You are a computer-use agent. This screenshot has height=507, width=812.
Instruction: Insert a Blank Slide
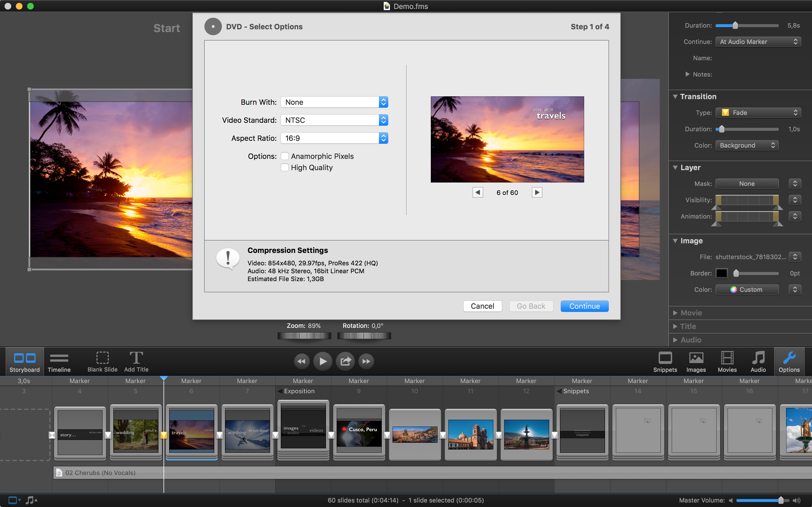(102, 362)
